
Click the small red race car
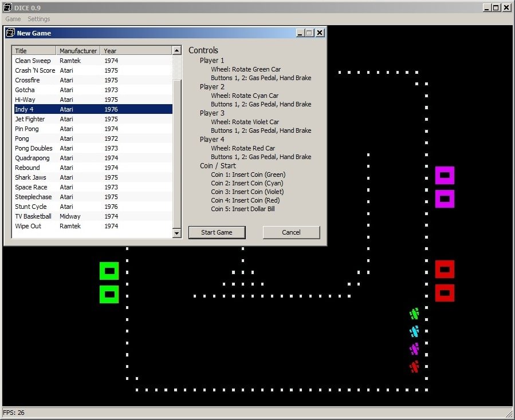pyautogui.click(x=414, y=367)
